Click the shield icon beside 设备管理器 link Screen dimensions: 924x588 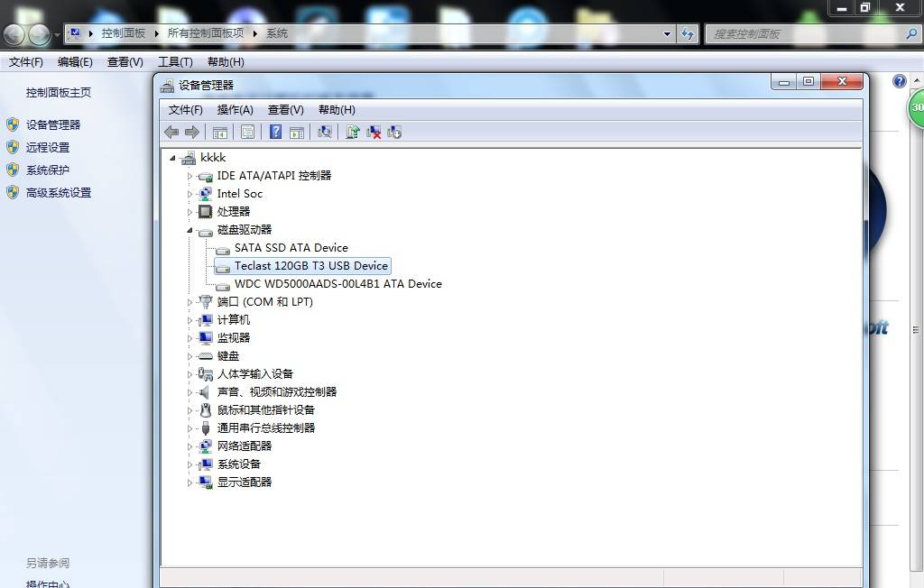click(x=13, y=124)
